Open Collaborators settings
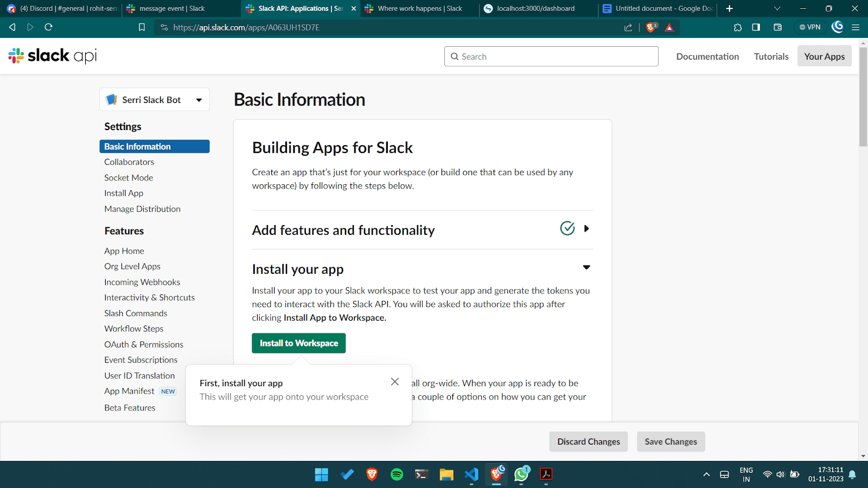This screenshot has width=868, height=488. click(129, 162)
